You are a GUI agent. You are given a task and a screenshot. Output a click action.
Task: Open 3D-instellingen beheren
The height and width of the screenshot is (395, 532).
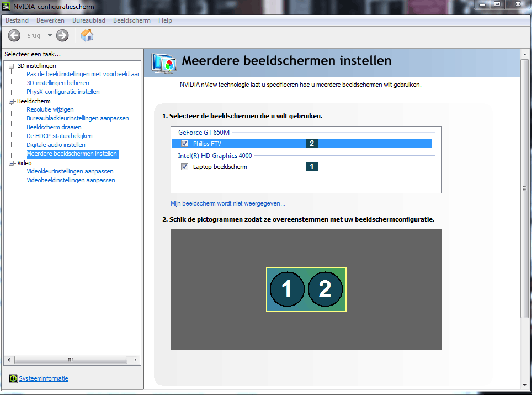click(58, 83)
